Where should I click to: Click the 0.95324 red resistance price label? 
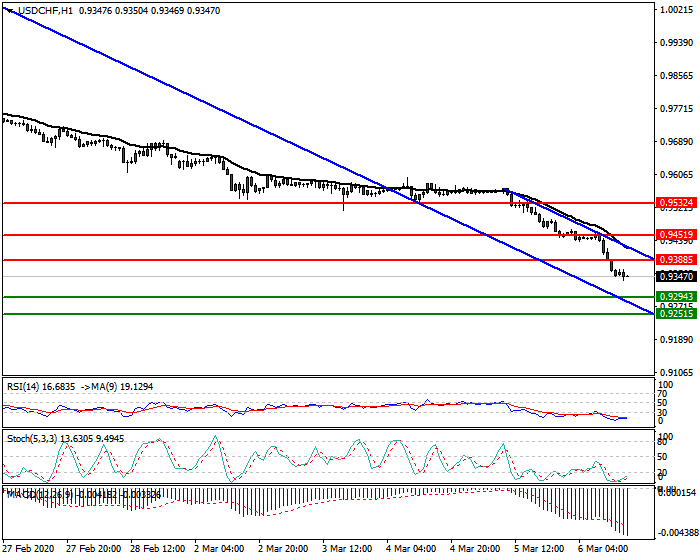coord(676,203)
